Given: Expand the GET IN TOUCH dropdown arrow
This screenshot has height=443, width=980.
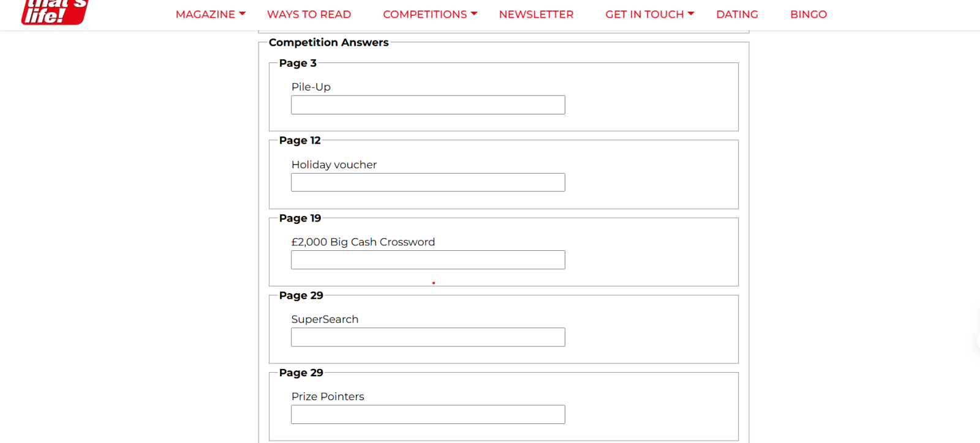Looking at the screenshot, I should [691, 13].
